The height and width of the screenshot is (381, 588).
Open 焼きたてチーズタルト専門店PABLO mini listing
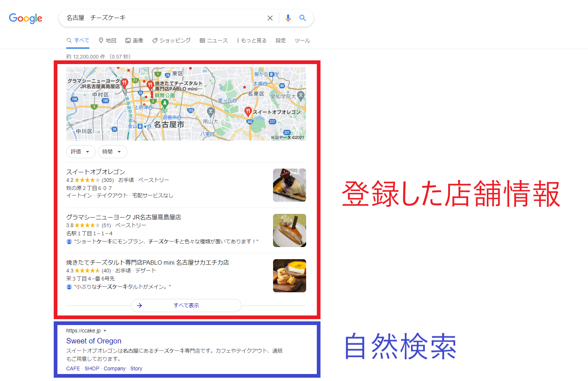[x=148, y=262]
